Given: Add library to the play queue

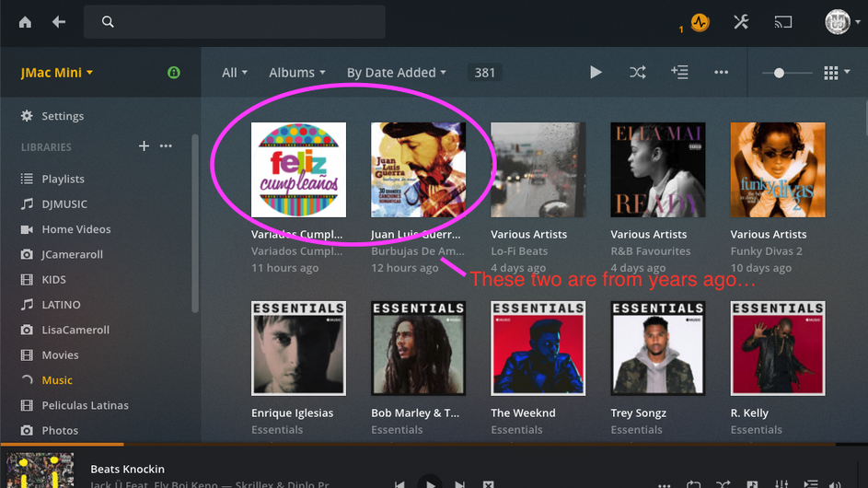Looking at the screenshot, I should [x=679, y=73].
